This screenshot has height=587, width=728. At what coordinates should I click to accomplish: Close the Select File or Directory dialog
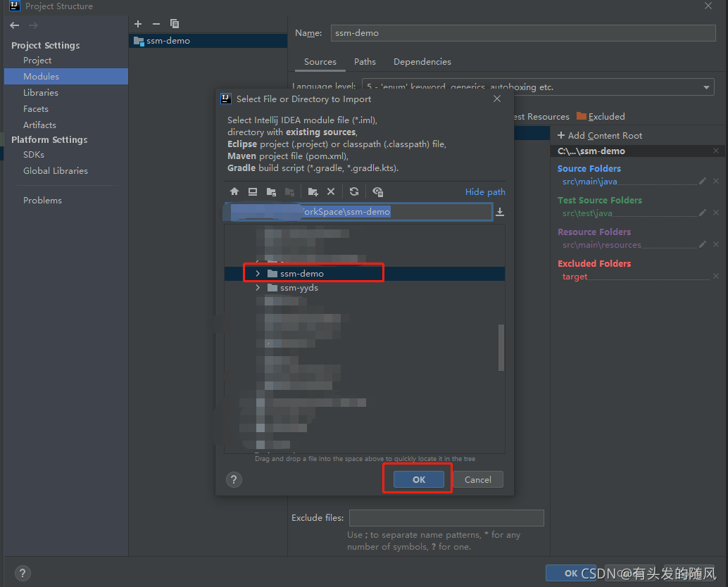point(497,99)
